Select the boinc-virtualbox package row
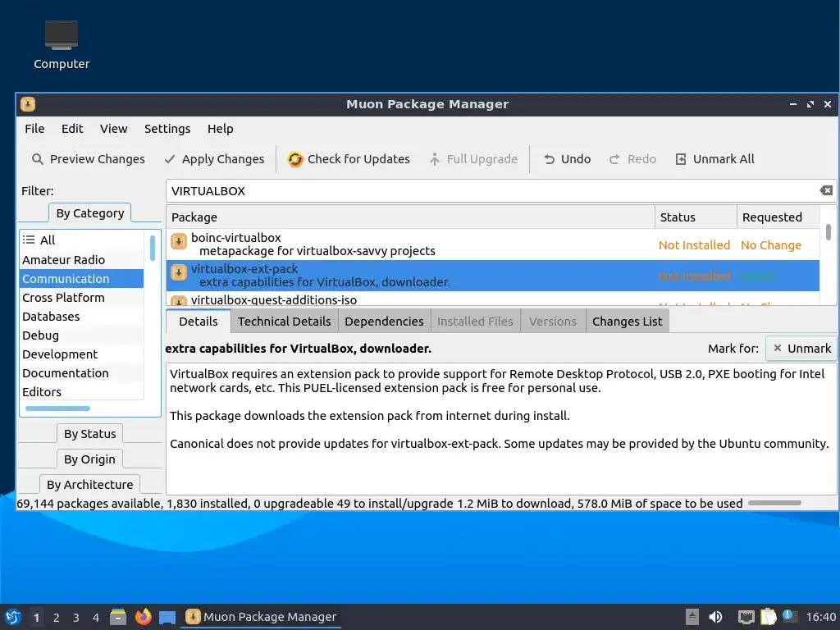The image size is (840, 630). click(x=493, y=244)
